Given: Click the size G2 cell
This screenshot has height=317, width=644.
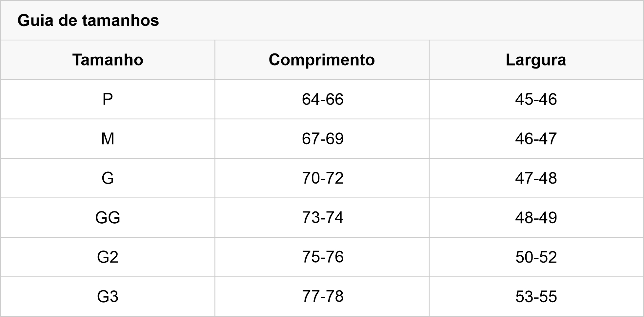Looking at the screenshot, I should [108, 257].
